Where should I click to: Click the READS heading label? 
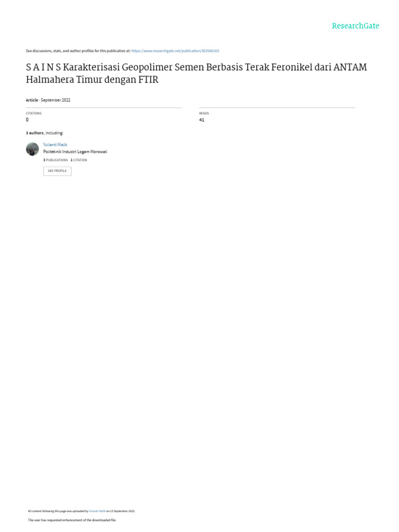[204, 113]
